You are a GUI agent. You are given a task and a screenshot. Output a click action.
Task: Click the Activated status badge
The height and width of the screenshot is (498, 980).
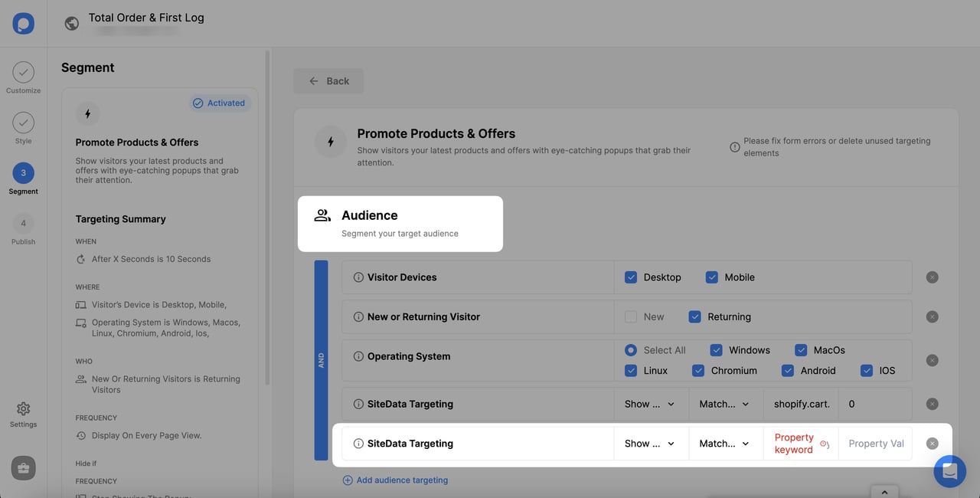tap(219, 103)
